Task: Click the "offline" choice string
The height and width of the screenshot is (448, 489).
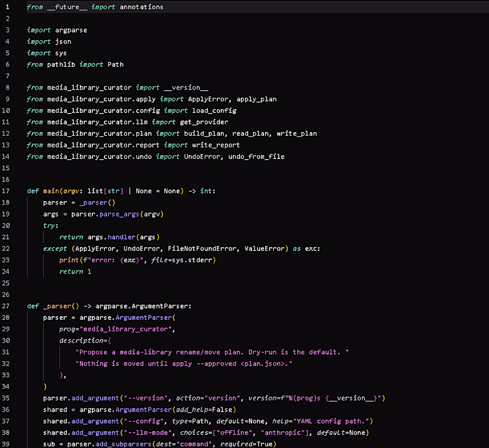Action: pyautogui.click(x=235, y=433)
